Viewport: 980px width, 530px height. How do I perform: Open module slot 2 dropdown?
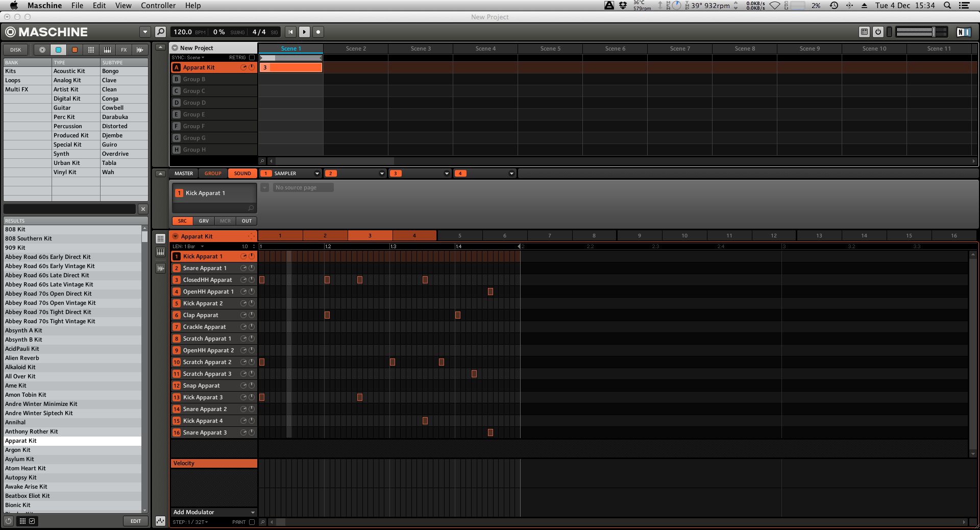click(382, 174)
